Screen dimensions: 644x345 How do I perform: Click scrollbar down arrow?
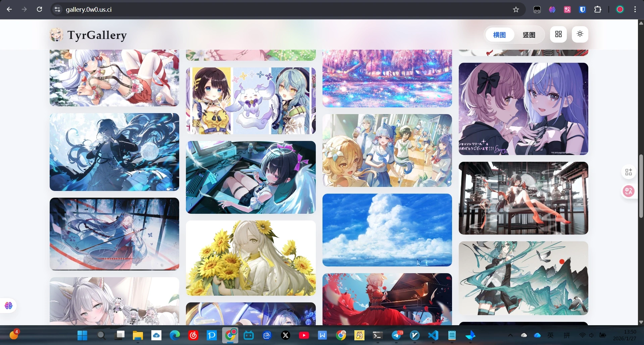tap(641, 322)
